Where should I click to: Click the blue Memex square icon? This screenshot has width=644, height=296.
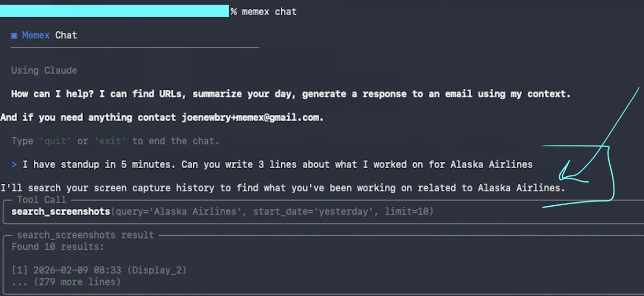tap(14, 35)
